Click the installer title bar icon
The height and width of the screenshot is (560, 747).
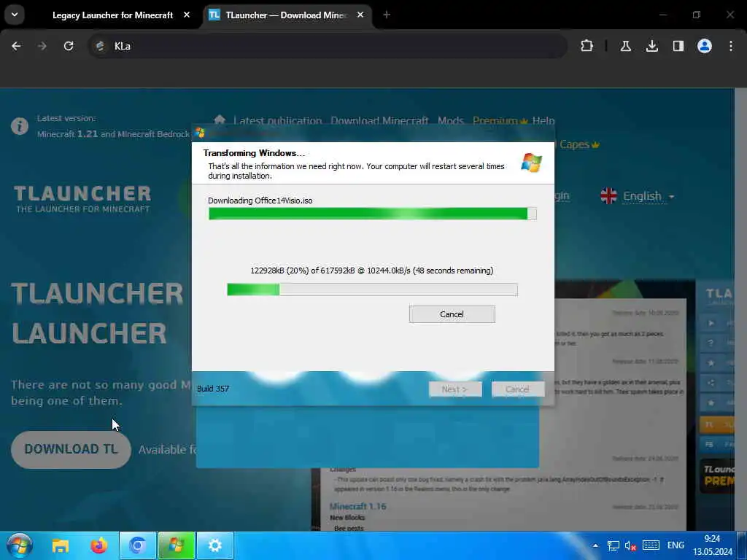pos(200,133)
